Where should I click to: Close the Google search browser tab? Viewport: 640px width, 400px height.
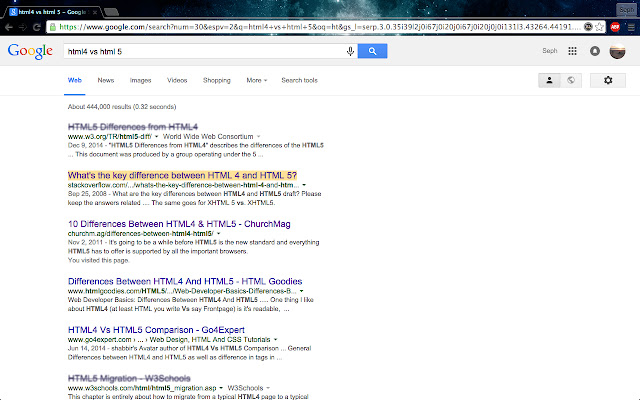pyautogui.click(x=95, y=12)
